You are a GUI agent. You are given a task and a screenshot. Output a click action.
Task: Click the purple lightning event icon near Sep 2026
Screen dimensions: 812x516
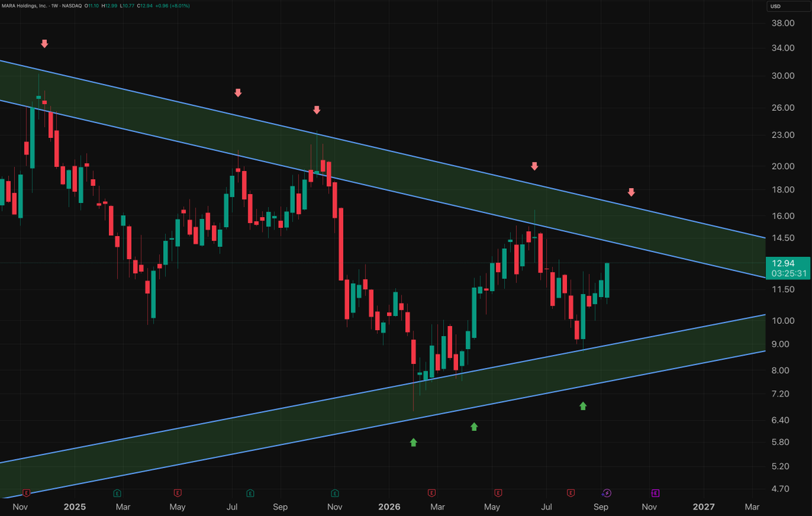coord(606,493)
